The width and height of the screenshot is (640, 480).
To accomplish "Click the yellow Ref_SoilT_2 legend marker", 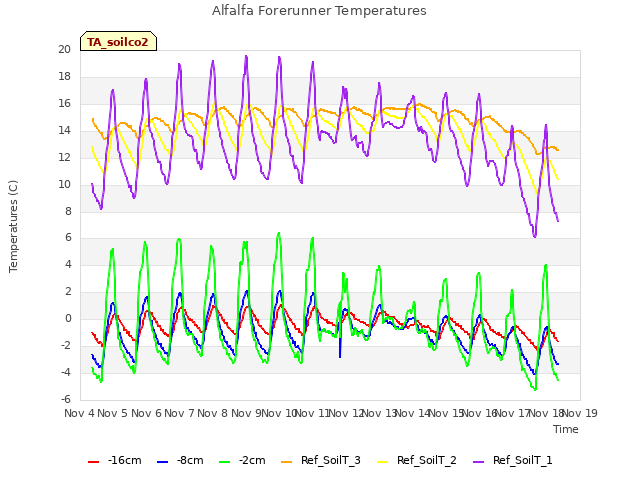I will coord(383,462).
